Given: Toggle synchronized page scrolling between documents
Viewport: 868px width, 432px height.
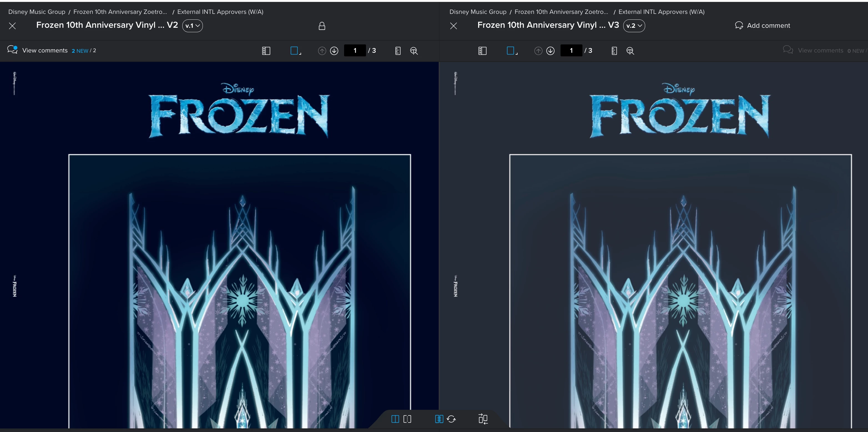Looking at the screenshot, I should [439, 419].
